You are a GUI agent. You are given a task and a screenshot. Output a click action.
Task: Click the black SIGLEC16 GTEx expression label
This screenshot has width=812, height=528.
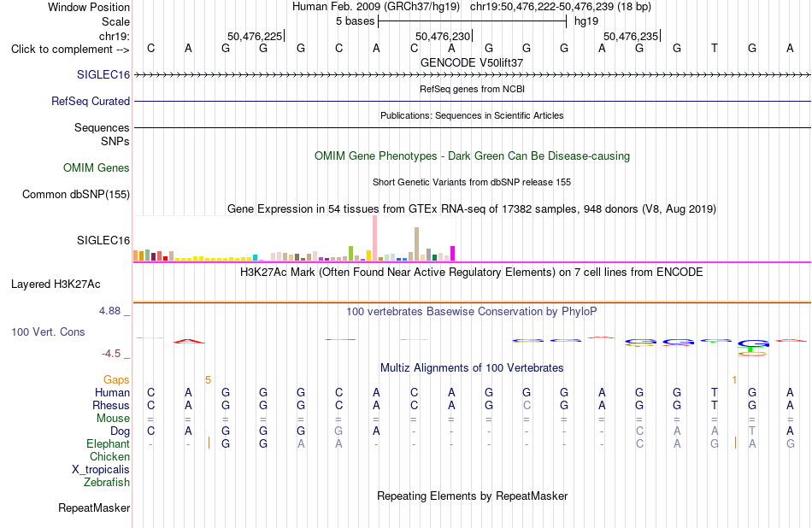(x=103, y=240)
